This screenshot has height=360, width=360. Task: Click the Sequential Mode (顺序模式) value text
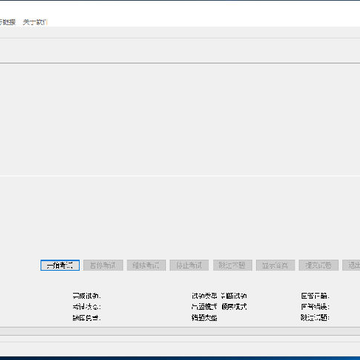click(234, 307)
